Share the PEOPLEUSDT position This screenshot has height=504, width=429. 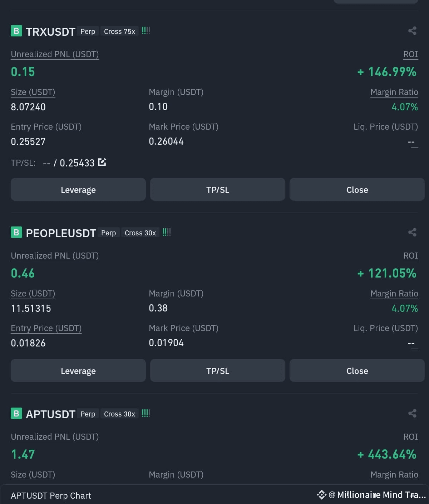pyautogui.click(x=412, y=232)
